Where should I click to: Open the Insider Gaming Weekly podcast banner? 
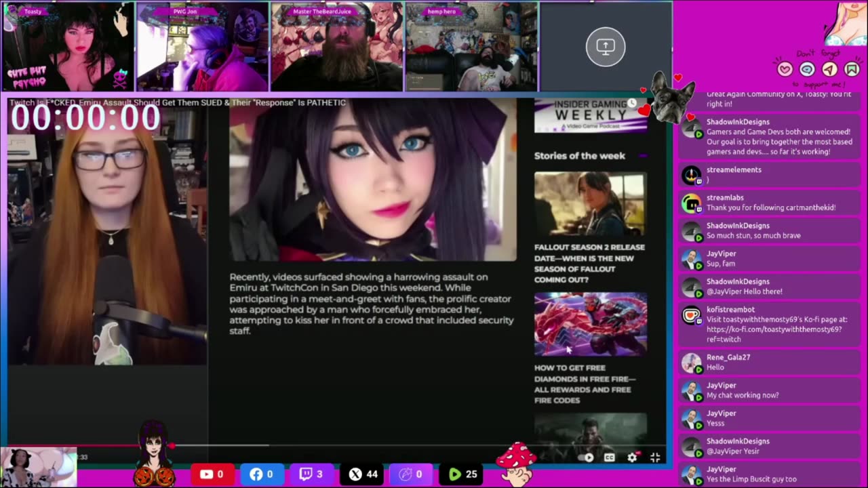point(590,115)
